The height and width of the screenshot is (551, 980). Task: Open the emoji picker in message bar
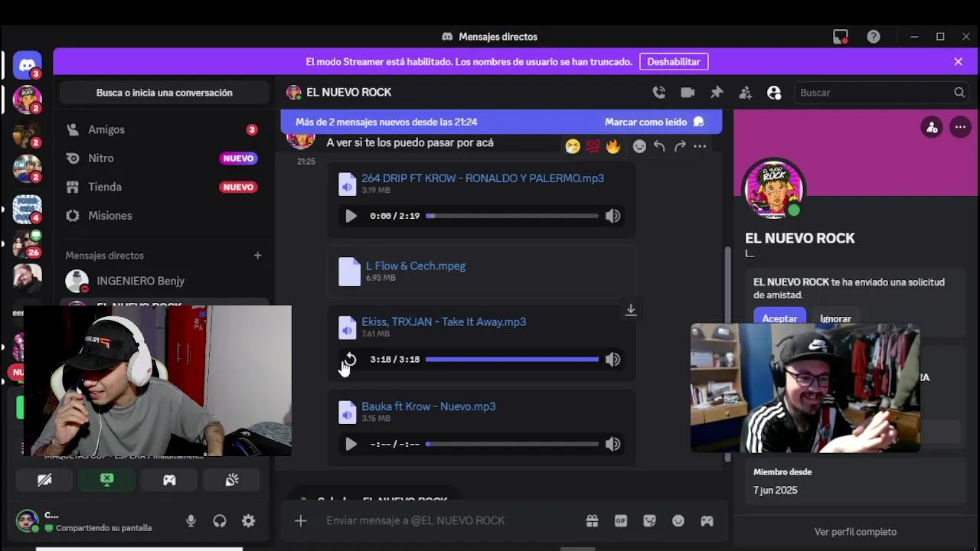tap(678, 520)
